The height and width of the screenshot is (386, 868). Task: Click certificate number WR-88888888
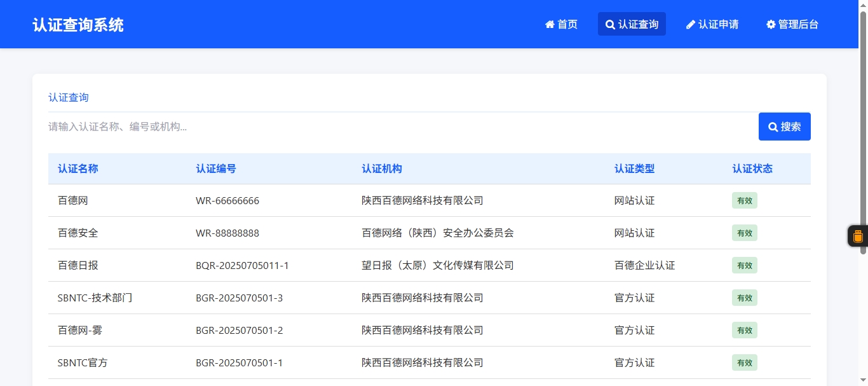coord(227,233)
